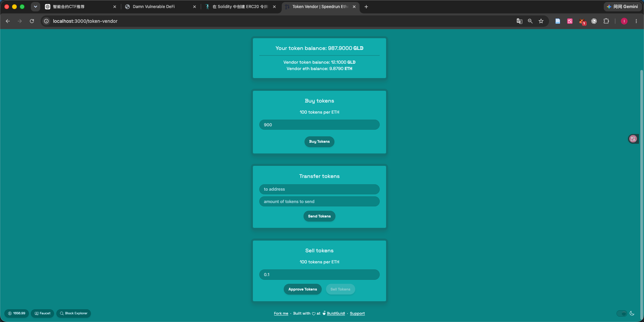Screen dimensions: 644x322
Task: Open the Faucet button
Action: point(43,313)
